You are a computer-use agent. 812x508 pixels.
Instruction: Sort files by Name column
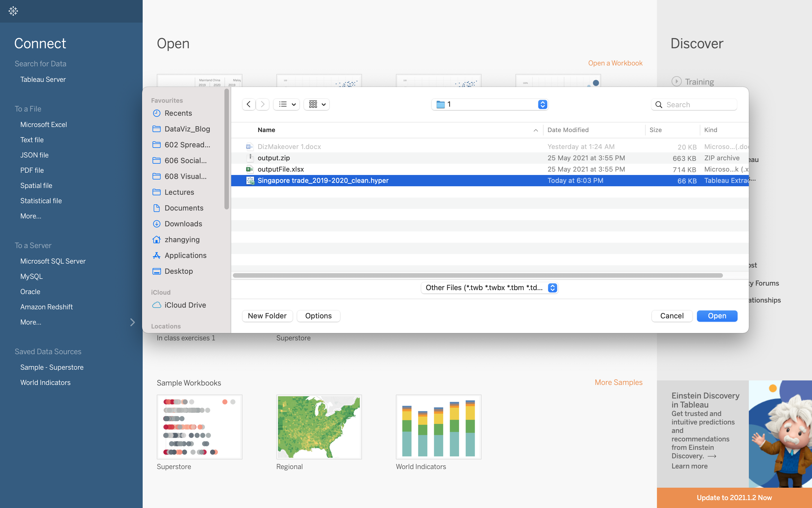[266, 130]
